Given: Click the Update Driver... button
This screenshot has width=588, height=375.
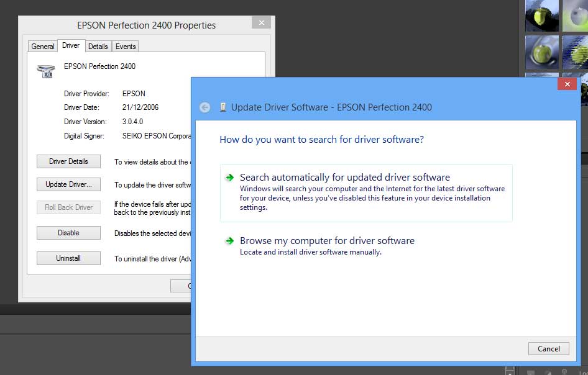Looking at the screenshot, I should [x=68, y=184].
